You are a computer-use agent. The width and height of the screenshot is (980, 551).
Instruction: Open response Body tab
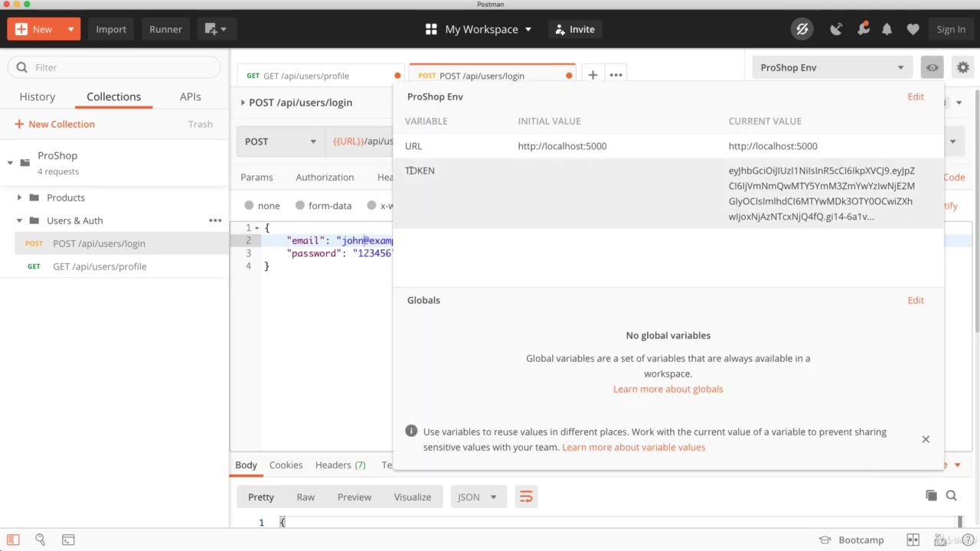pos(246,465)
